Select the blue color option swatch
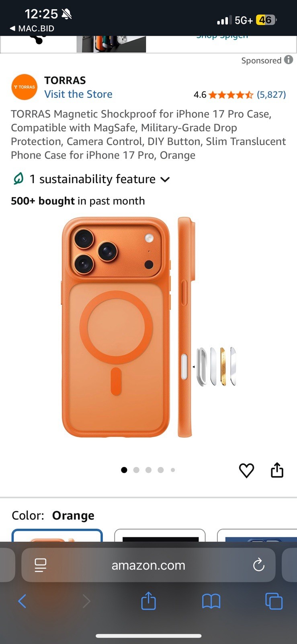 click(257, 535)
